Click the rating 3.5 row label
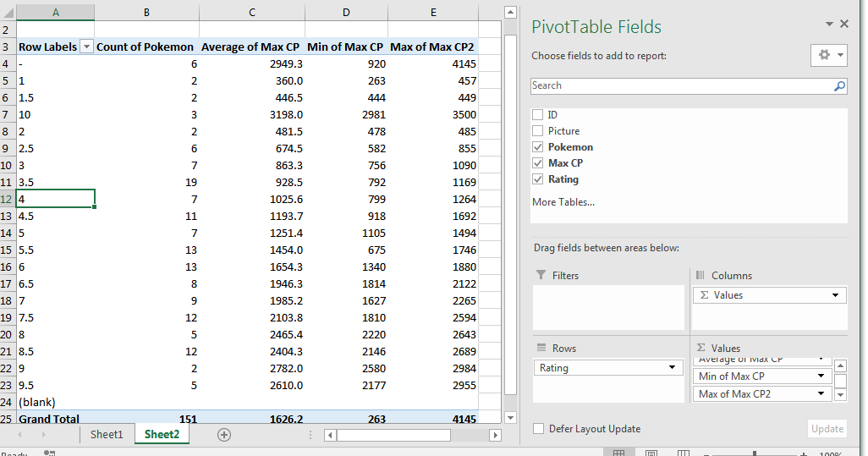The height and width of the screenshot is (456, 868). point(55,182)
